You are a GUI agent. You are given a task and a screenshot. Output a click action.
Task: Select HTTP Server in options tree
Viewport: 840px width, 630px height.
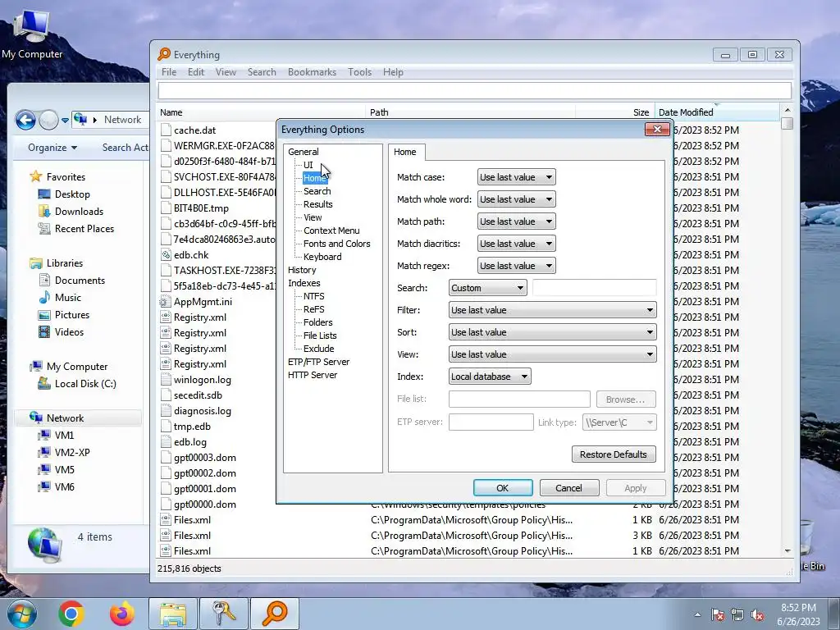[313, 375]
